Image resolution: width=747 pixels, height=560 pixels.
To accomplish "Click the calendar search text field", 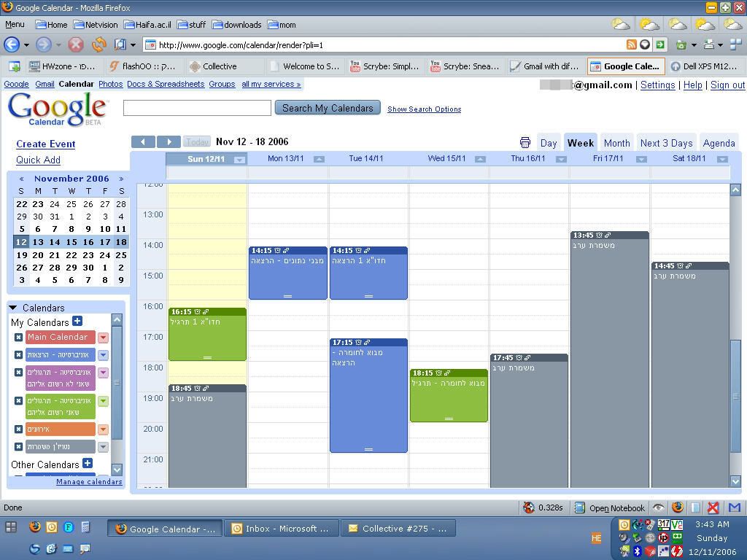I will [197, 108].
